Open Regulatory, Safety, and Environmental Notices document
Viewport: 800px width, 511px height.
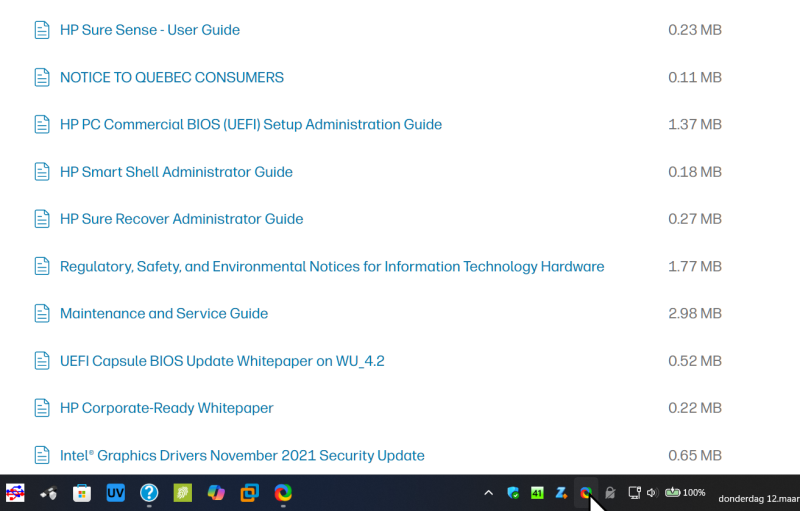(332, 267)
